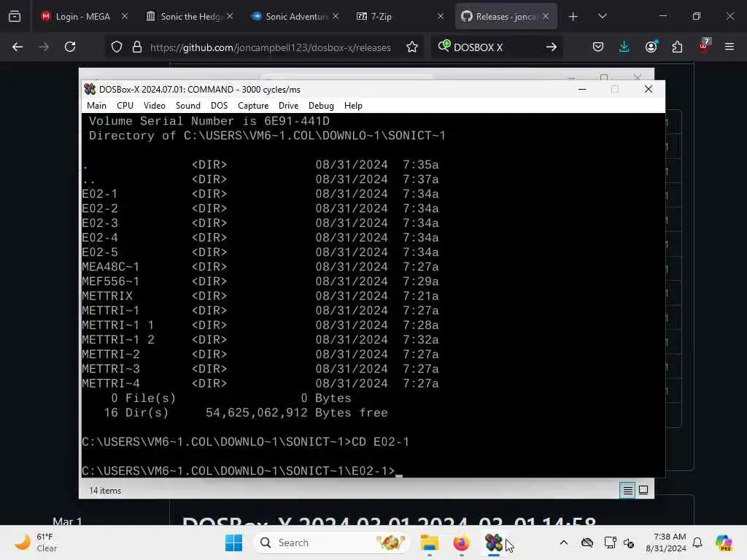Viewport: 747px width, 560px height.
Task: Open the DOSBox-X Sound menu
Action: pos(188,106)
